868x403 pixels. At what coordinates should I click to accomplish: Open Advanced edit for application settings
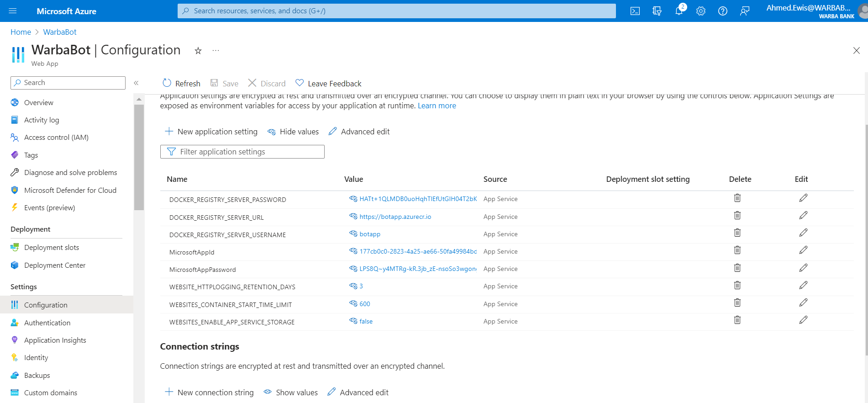pos(359,132)
